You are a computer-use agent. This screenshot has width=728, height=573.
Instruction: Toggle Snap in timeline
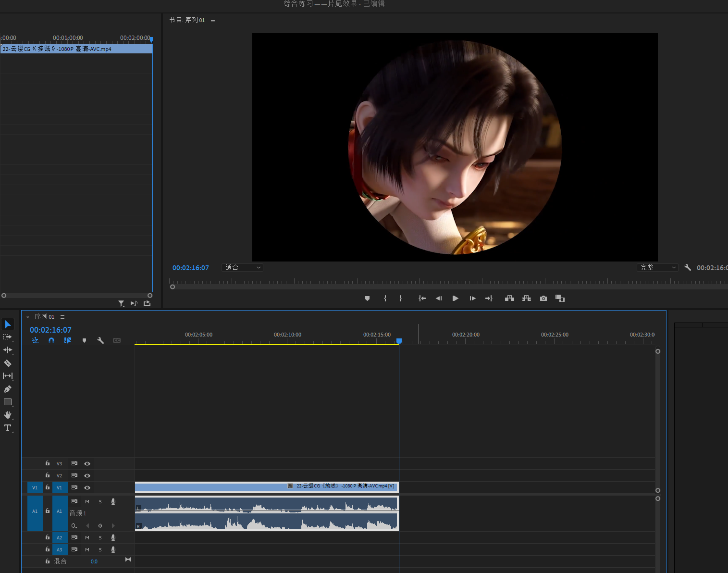51,340
